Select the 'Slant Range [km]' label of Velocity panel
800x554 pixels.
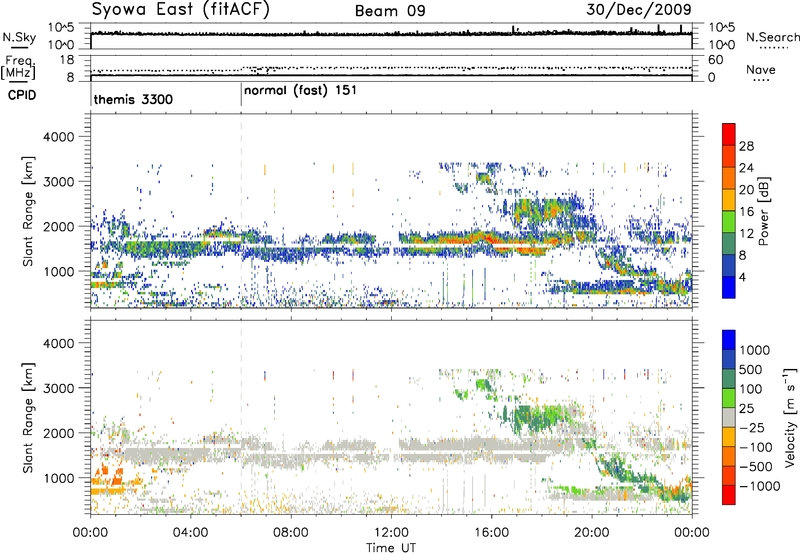(x=28, y=417)
